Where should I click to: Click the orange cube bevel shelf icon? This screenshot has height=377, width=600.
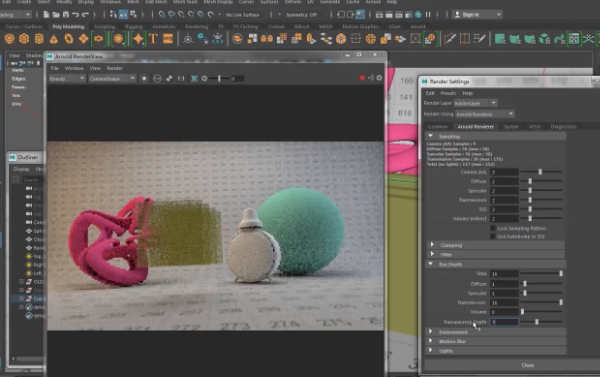click(341, 39)
